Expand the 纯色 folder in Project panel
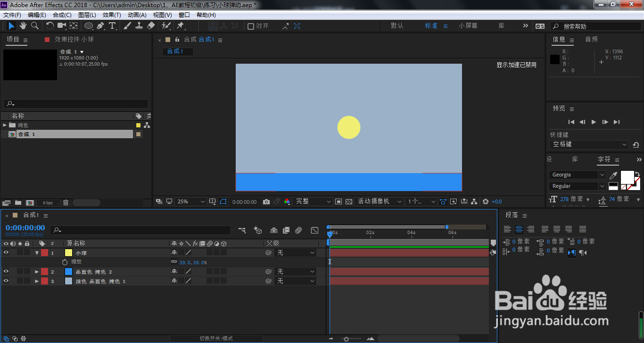 coord(5,125)
